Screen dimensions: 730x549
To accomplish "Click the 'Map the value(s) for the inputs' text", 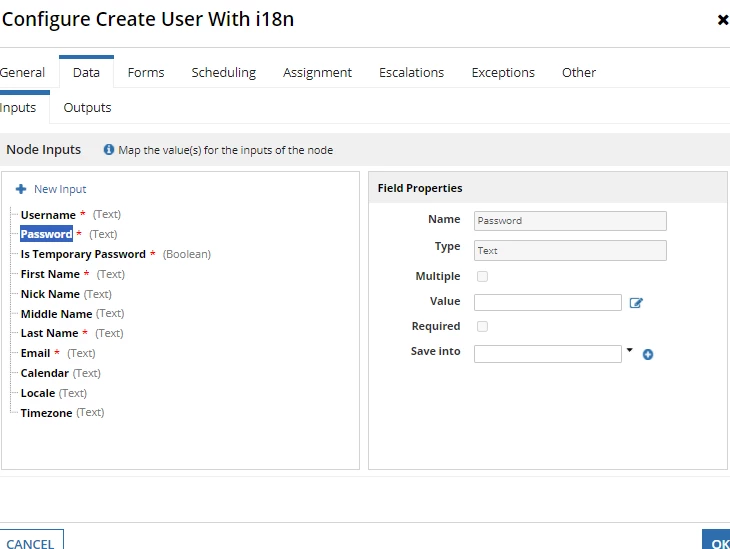I will click(x=226, y=150).
